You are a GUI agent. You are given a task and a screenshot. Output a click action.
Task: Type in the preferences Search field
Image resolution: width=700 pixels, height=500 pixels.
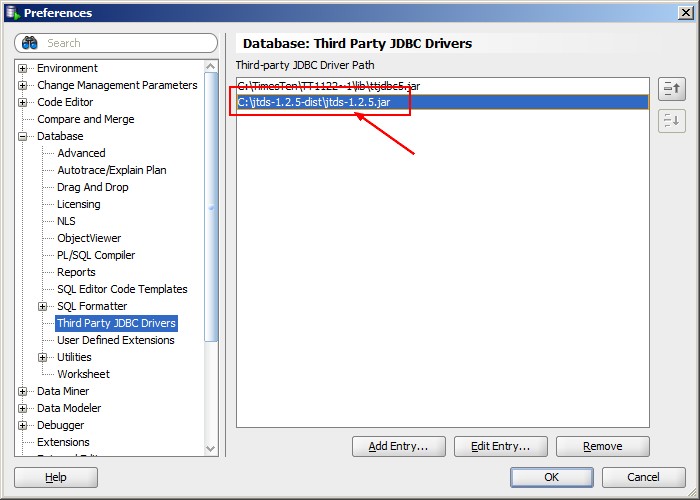tap(125, 43)
